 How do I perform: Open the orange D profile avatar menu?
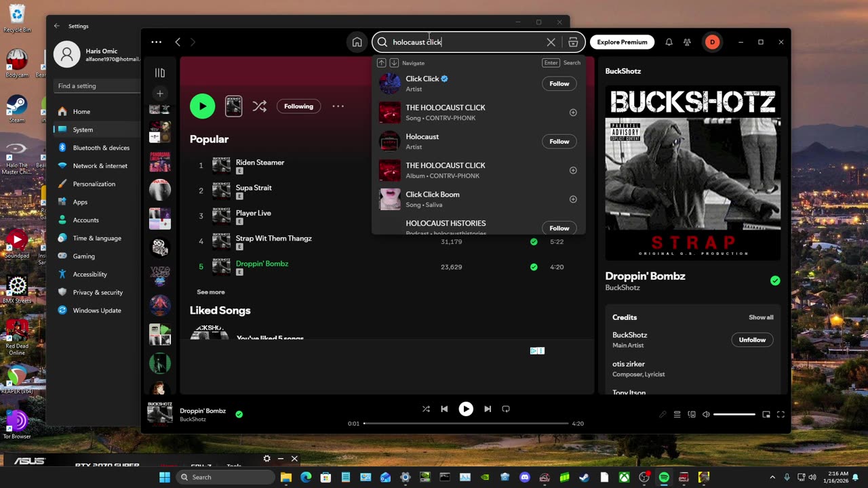(712, 42)
